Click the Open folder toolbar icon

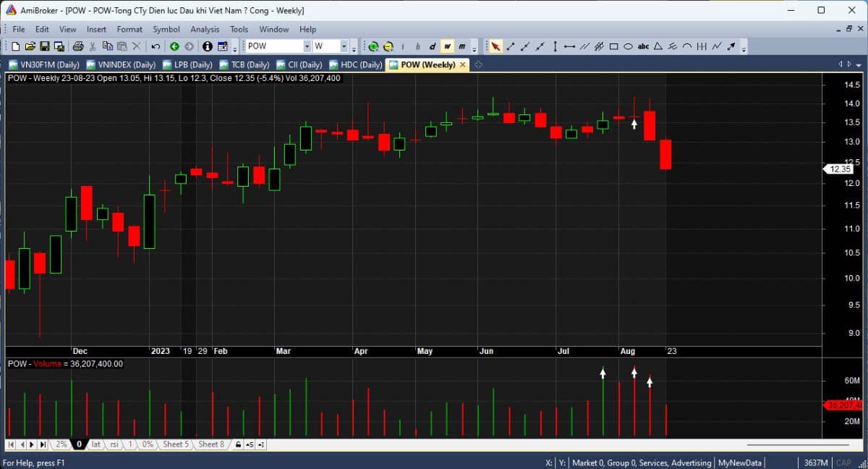(x=30, y=46)
